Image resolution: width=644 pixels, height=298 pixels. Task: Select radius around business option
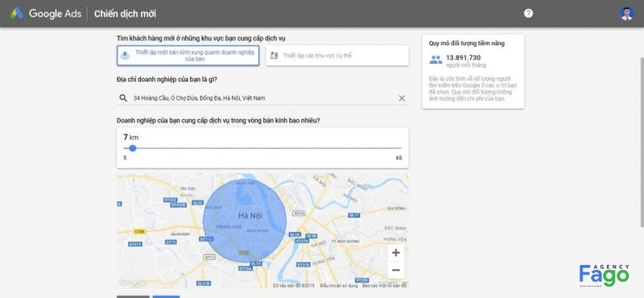coord(188,56)
